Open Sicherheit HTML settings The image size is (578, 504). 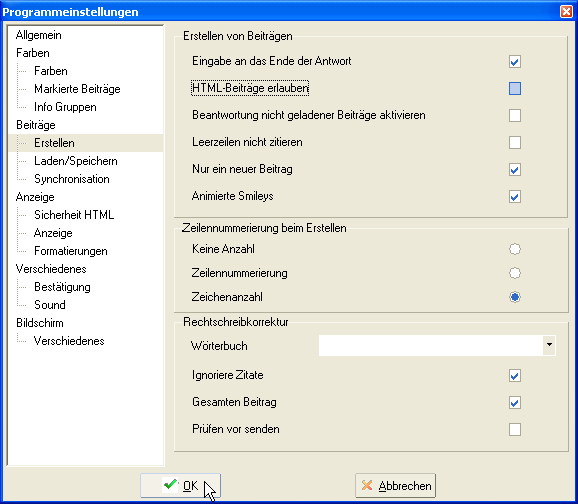point(74,215)
